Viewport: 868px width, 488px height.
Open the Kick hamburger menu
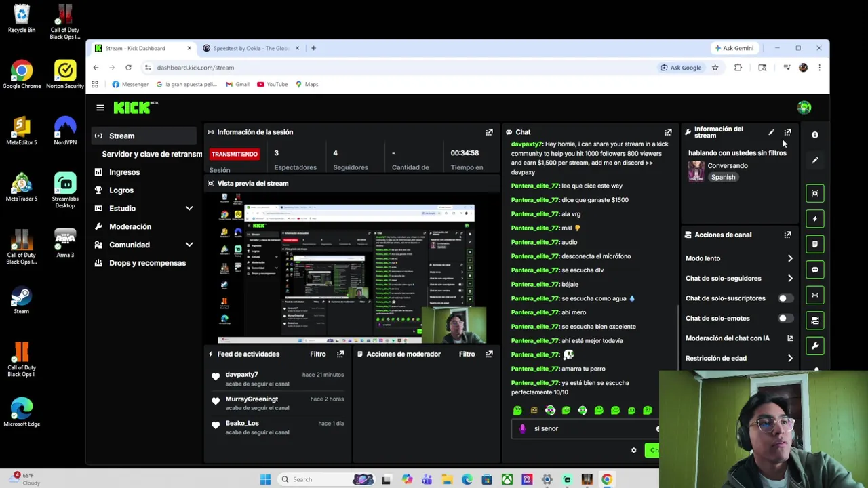[100, 108]
